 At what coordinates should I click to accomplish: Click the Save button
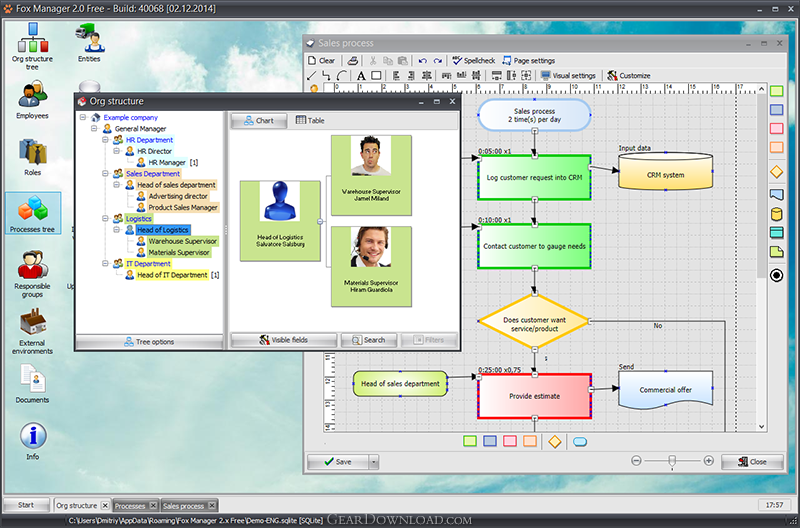(x=338, y=462)
